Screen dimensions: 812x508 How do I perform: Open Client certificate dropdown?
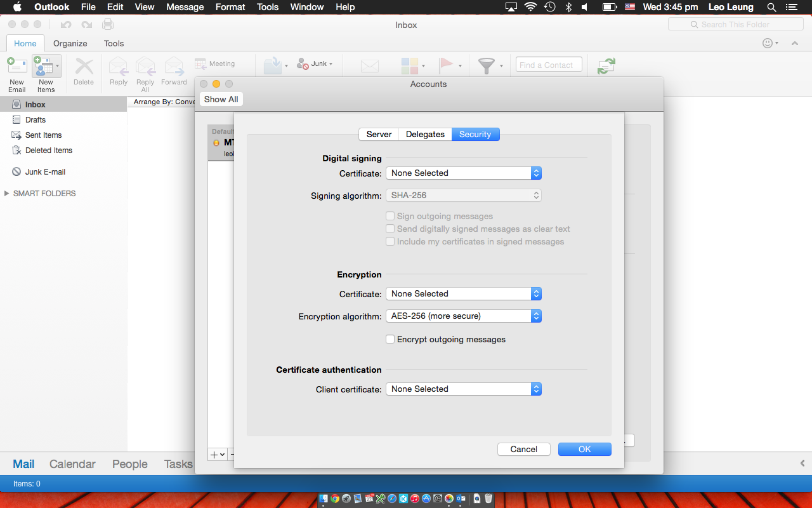(x=464, y=389)
